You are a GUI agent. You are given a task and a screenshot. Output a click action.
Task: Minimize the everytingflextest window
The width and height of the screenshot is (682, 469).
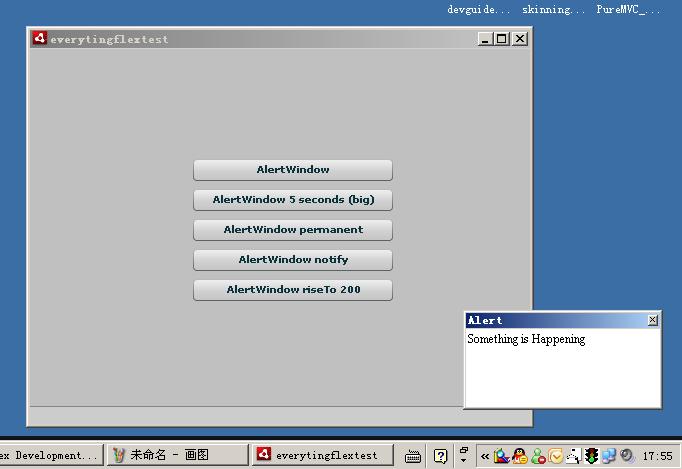485,39
